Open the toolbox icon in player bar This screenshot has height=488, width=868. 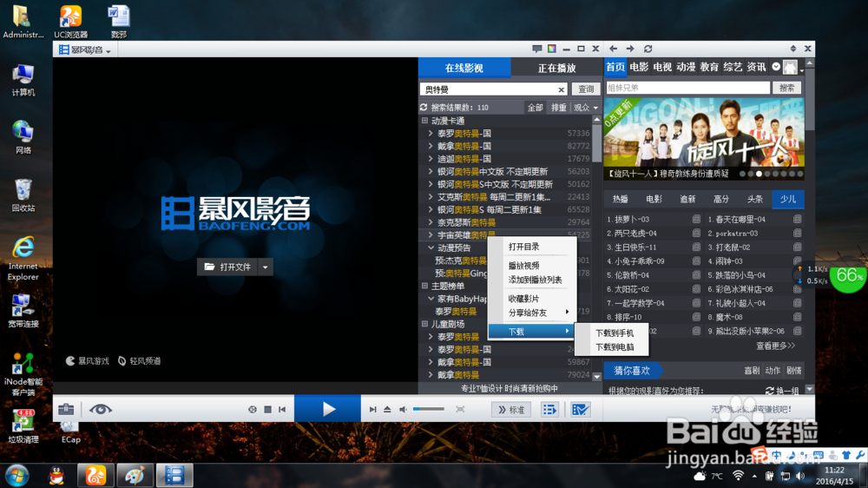tap(66, 409)
